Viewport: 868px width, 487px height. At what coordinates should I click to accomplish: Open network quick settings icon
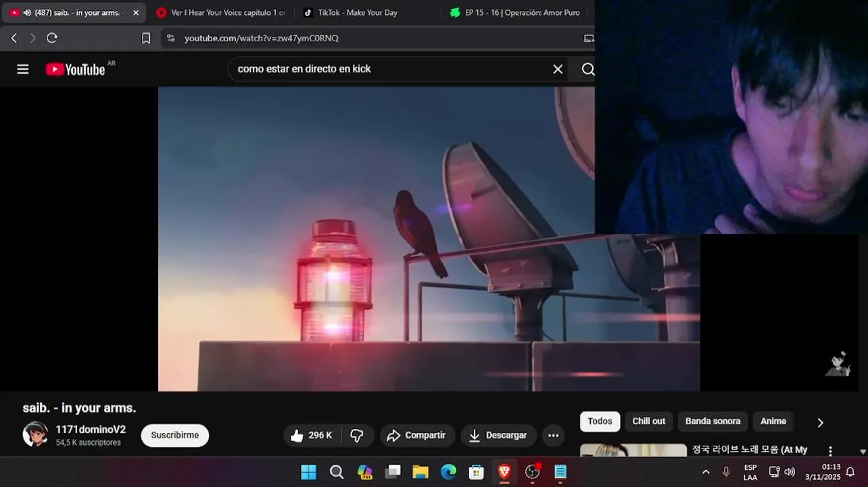click(775, 472)
